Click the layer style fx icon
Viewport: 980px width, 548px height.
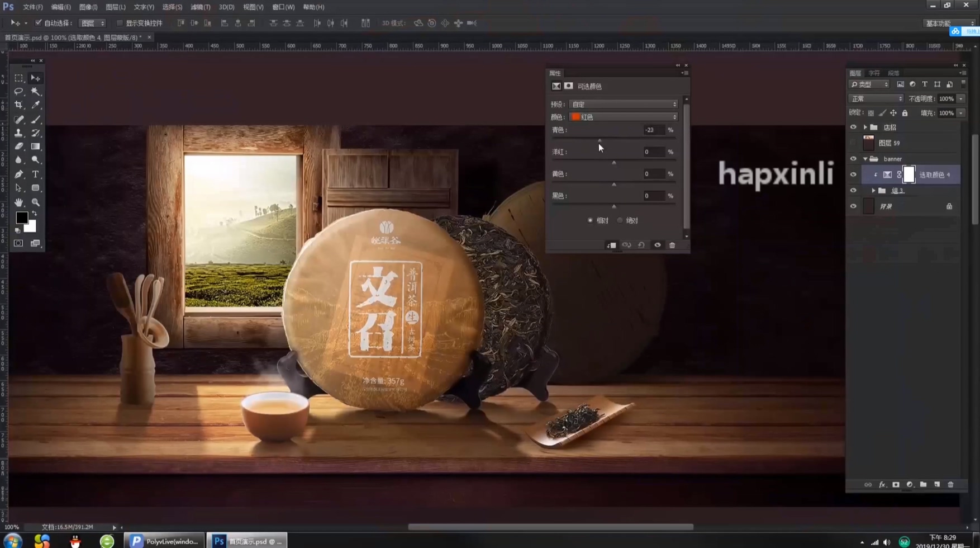click(x=882, y=485)
